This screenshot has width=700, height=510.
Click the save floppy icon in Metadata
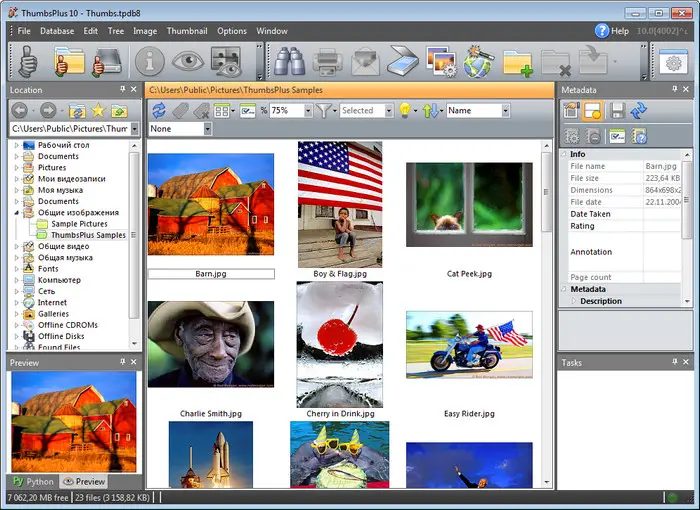[617, 110]
